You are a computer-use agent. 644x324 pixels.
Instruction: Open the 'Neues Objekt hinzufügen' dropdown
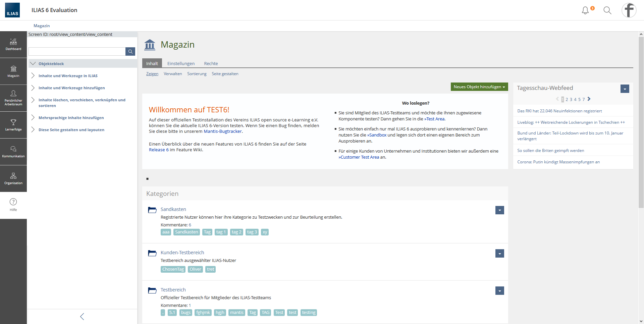(479, 87)
